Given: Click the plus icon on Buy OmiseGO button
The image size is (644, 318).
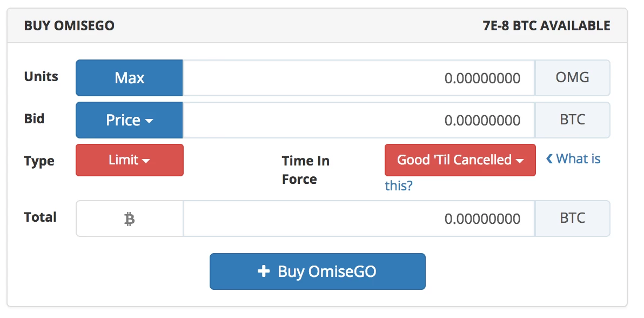Looking at the screenshot, I should 263,271.
